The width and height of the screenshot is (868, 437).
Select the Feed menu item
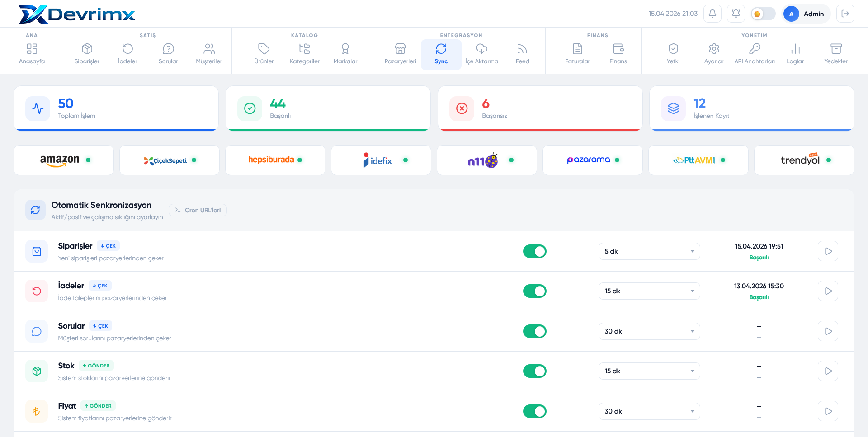(522, 54)
